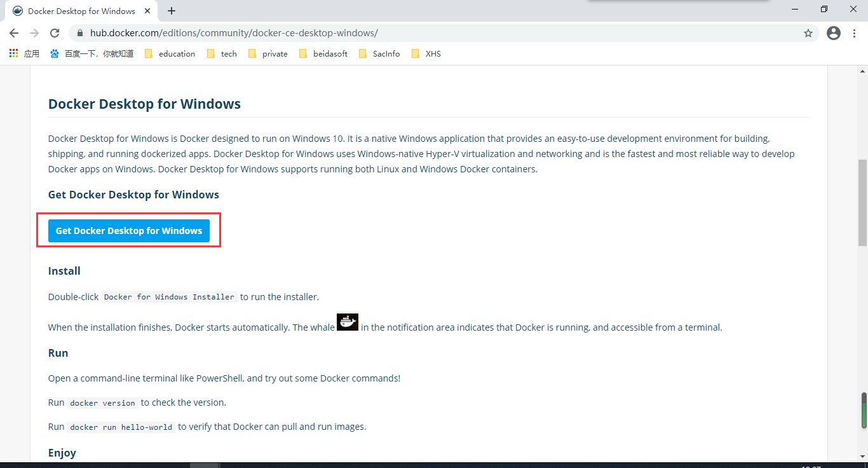The image size is (868, 468).
Task: Close the Docker Desktop for Windows tab
Action: point(147,11)
